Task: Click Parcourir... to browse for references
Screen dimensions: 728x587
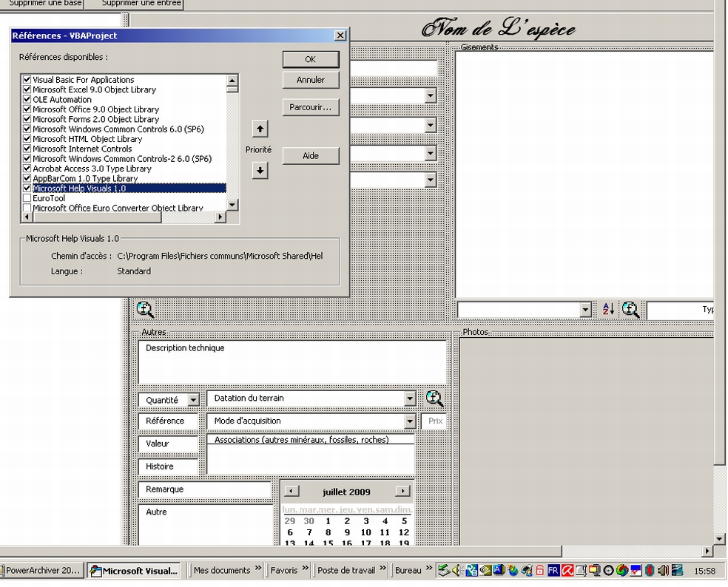Action: [311, 107]
